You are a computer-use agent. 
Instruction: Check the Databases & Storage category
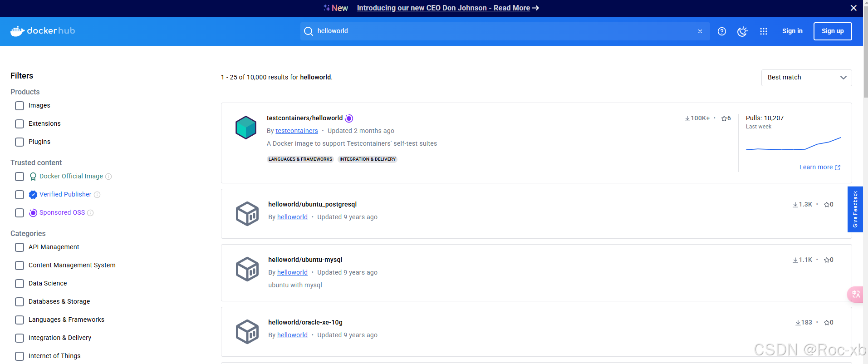pyautogui.click(x=20, y=302)
